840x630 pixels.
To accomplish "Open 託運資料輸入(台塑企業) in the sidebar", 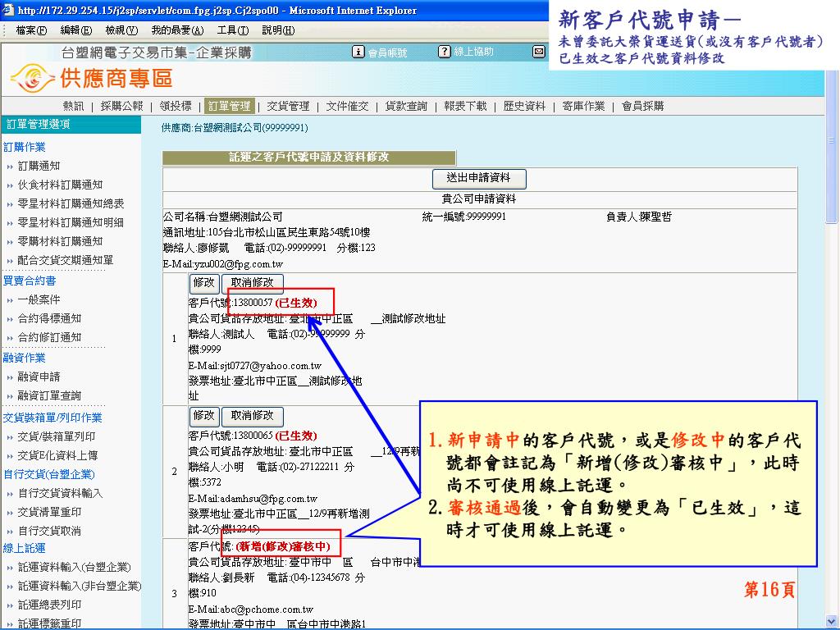I will pos(74,568).
